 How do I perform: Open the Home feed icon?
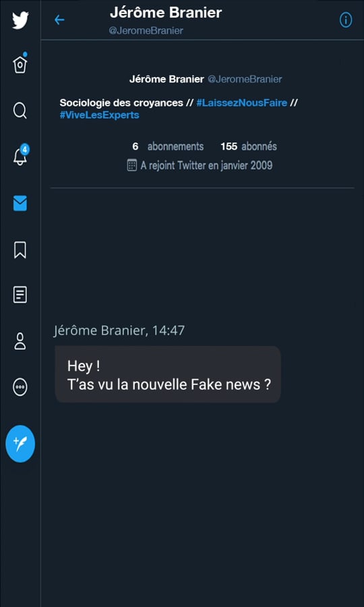tap(20, 64)
